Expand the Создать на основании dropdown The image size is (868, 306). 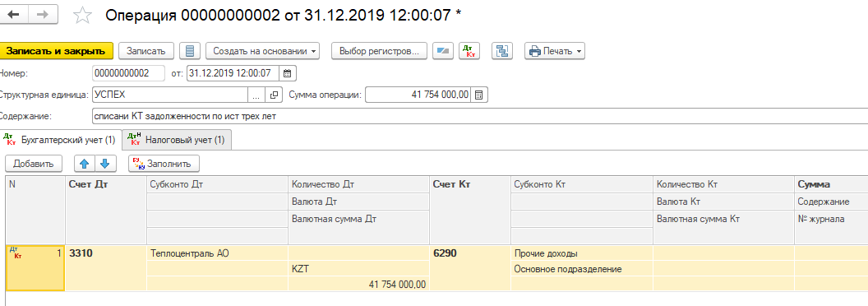coord(262,51)
